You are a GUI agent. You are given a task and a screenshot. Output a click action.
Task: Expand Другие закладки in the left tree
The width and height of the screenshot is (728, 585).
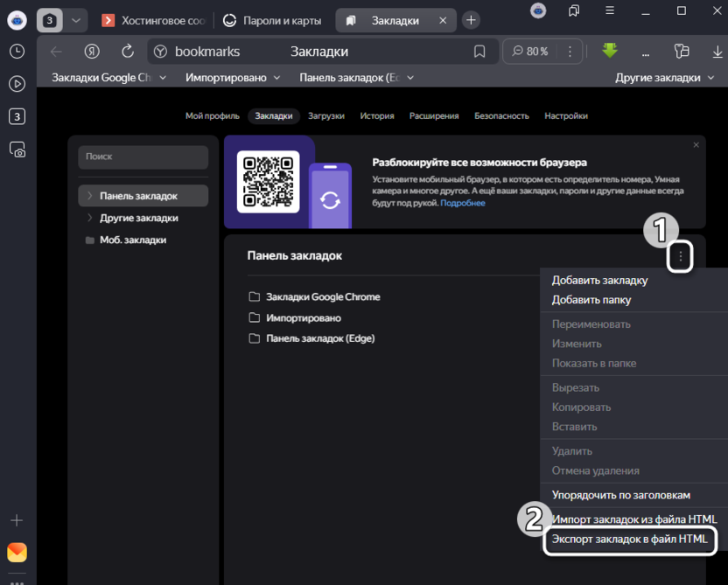point(90,218)
